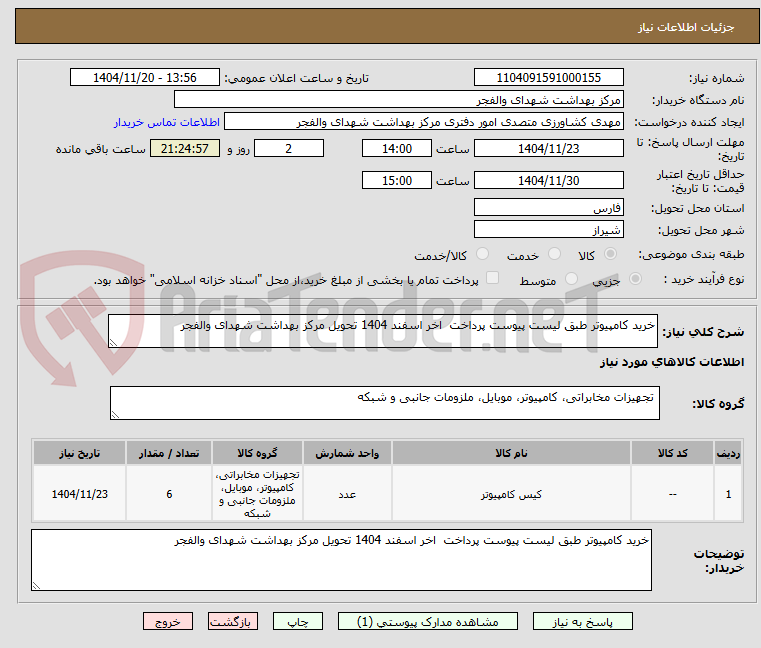Select the متوسط purchase type radio
The width and height of the screenshot is (761, 648).
571,279
